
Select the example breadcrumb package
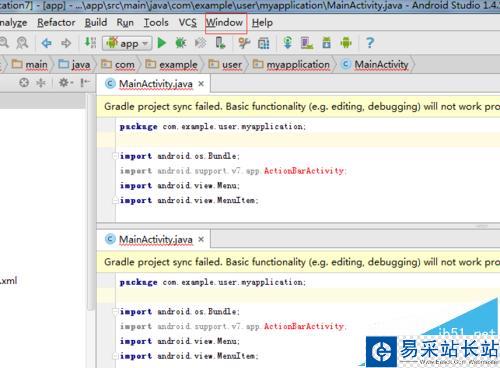coord(171,64)
